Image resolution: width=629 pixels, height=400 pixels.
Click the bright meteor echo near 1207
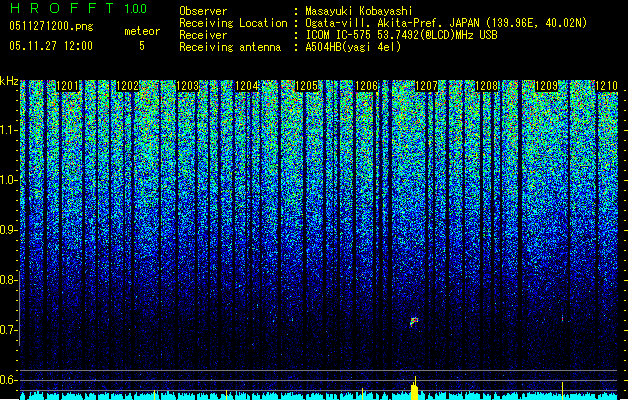(x=414, y=321)
